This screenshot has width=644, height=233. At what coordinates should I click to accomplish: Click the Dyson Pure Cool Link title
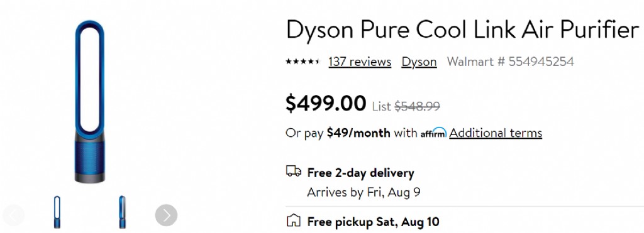tap(463, 30)
